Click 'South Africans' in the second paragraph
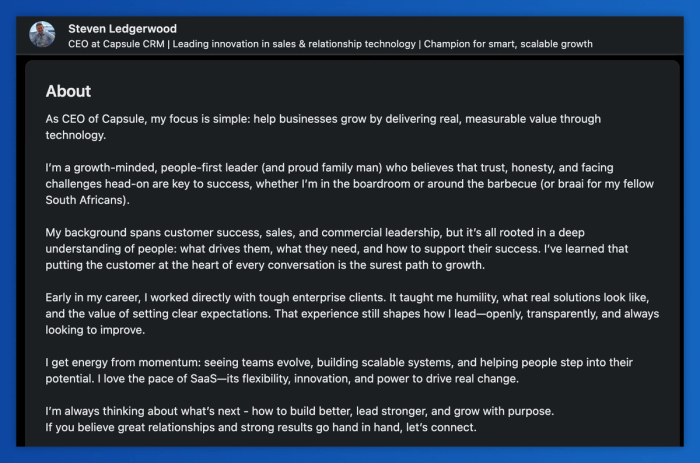Viewport: 700px width, 463px height. click(x=86, y=200)
